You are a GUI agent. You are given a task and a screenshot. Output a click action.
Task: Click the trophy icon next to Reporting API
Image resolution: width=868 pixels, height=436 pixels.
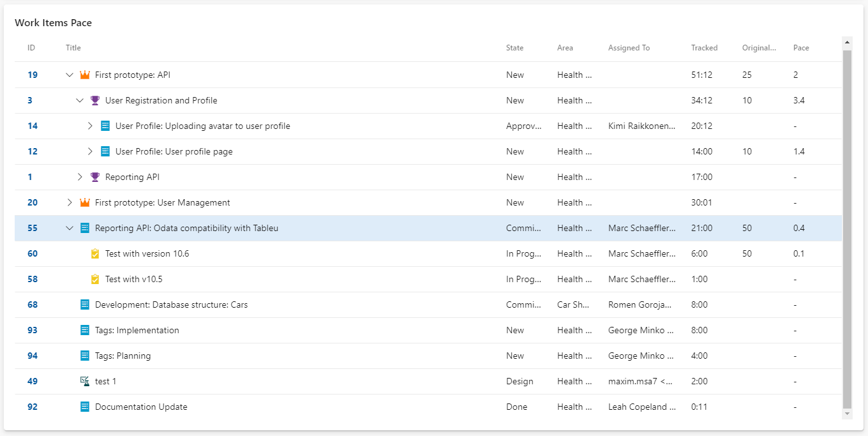click(x=95, y=177)
